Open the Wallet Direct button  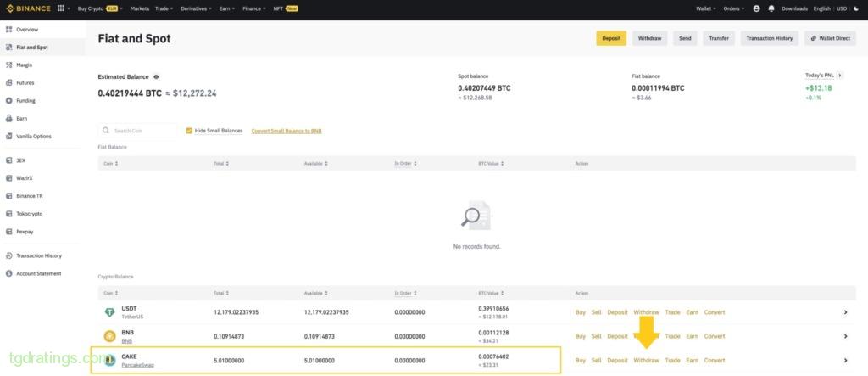831,38
